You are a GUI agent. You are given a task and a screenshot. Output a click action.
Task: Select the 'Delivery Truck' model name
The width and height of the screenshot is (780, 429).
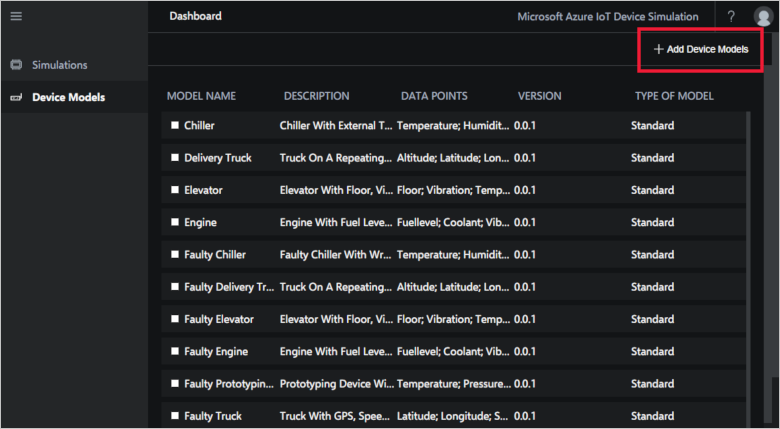coord(218,158)
